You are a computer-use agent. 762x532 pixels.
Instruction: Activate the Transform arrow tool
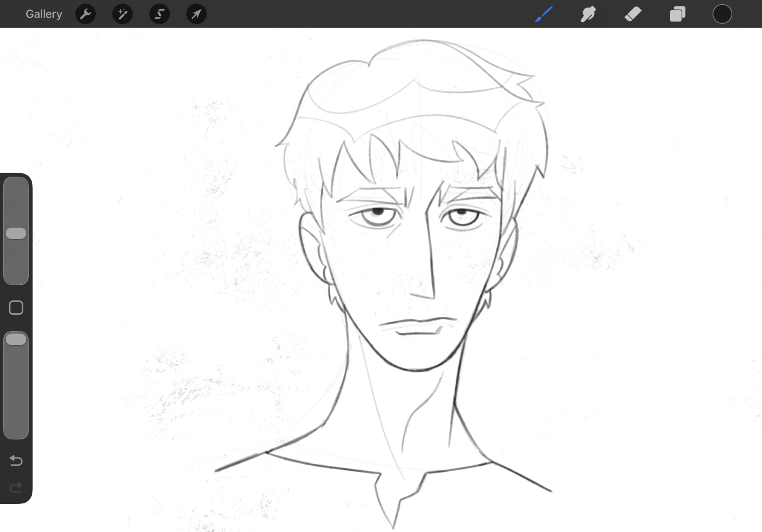point(196,14)
